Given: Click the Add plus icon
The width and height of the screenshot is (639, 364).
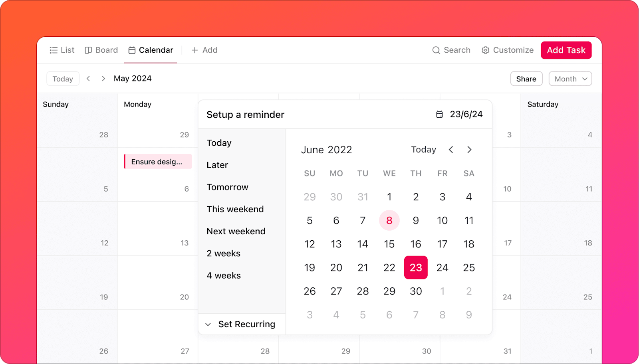Looking at the screenshot, I should click(194, 50).
